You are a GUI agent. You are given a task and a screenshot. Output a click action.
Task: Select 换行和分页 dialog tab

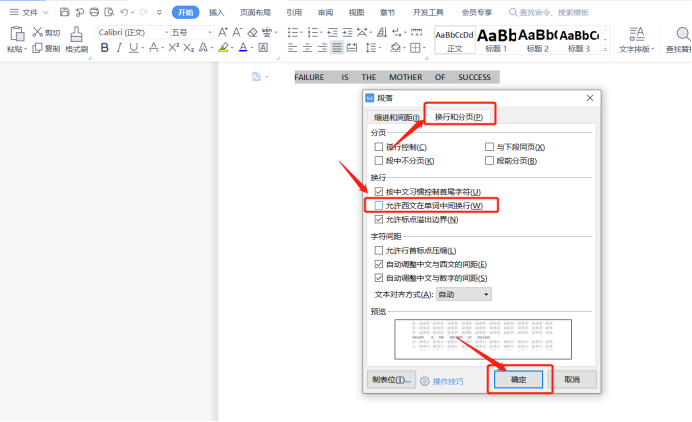(x=459, y=117)
